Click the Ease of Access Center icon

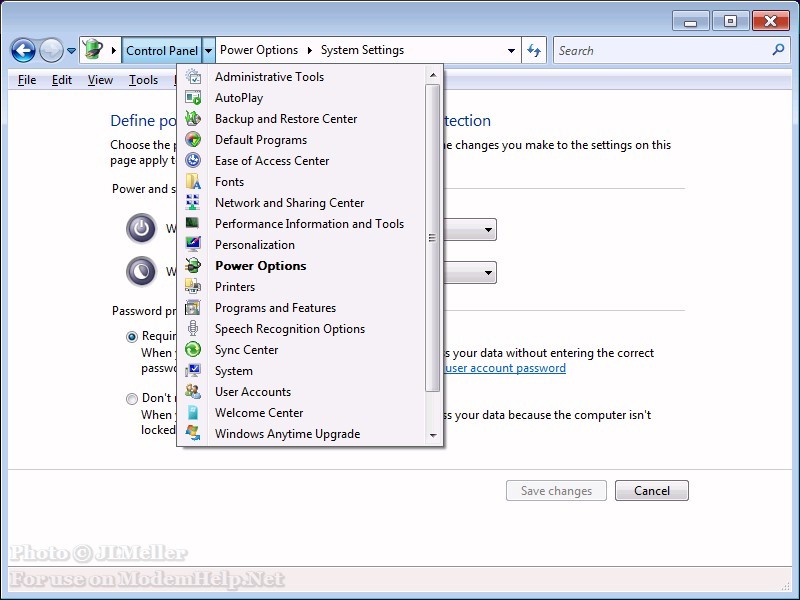(x=193, y=160)
